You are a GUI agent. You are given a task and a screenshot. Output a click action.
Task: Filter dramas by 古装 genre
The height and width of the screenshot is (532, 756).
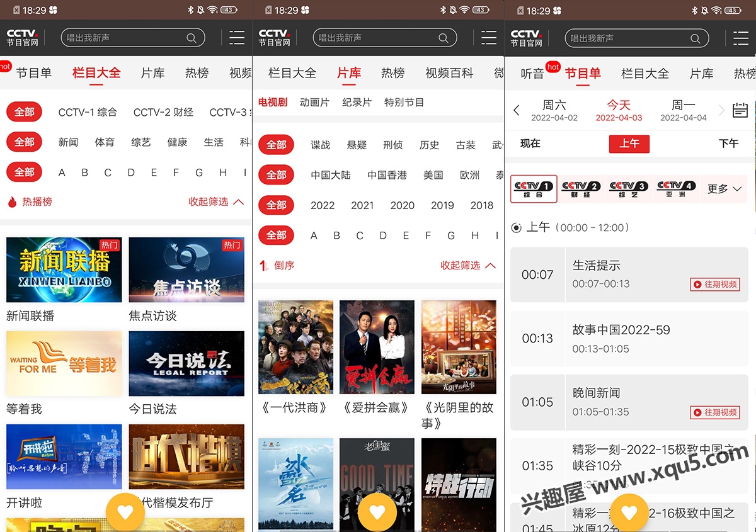click(466, 145)
